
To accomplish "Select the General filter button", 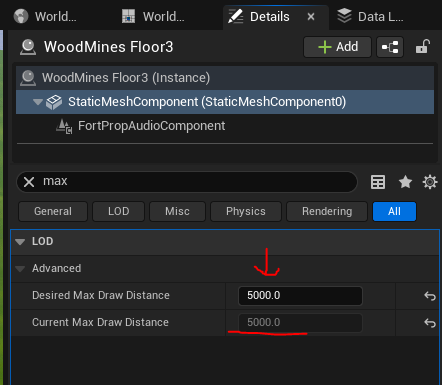I will point(53,211).
